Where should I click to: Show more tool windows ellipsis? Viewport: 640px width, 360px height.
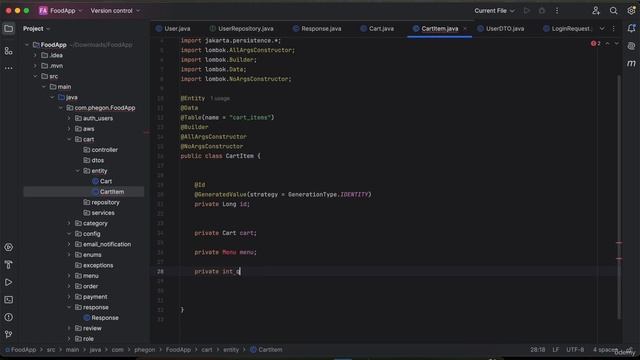click(8, 68)
